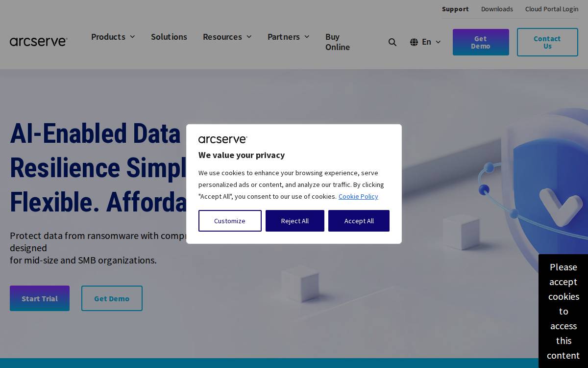Expand the Partners menu chevron
The height and width of the screenshot is (368, 588).
coord(307,37)
